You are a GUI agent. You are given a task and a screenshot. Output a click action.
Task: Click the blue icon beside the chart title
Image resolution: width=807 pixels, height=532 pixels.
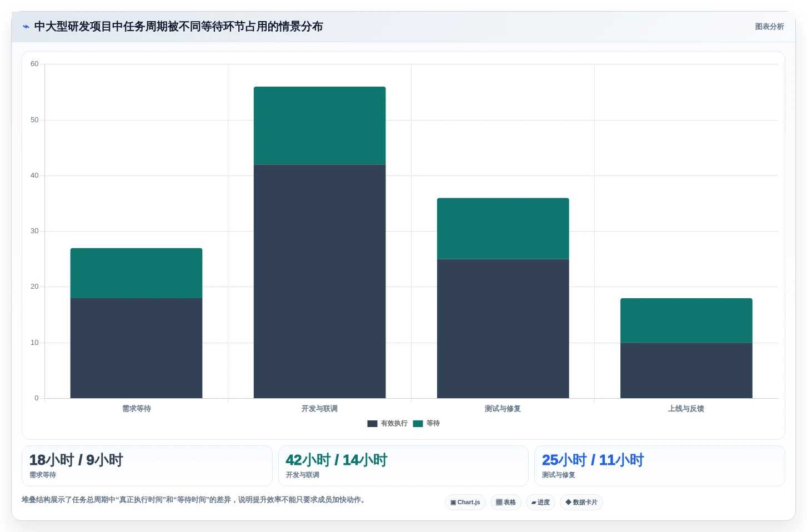click(x=26, y=27)
